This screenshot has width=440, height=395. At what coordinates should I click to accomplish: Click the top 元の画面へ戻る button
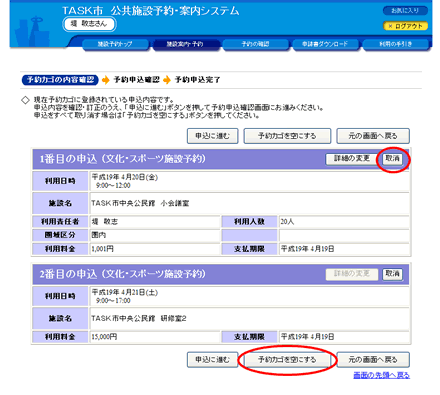(373, 136)
